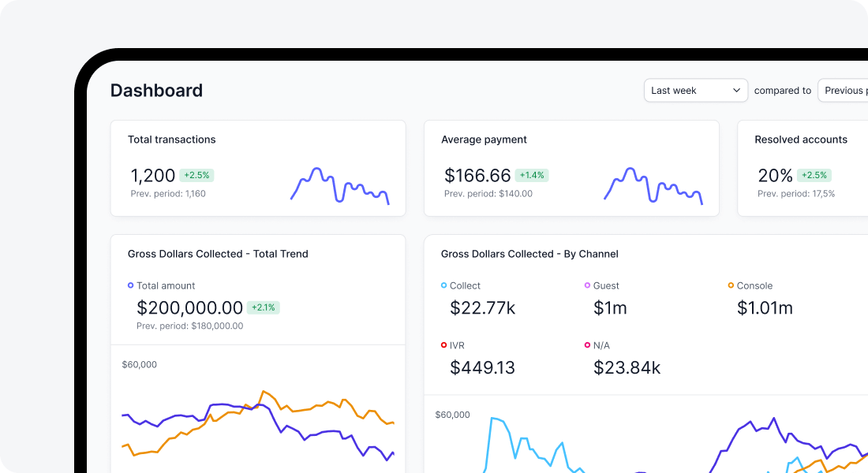This screenshot has width=868, height=473.
Task: Click the $60,000 axis label in By Channel chart
Action: [x=453, y=415]
